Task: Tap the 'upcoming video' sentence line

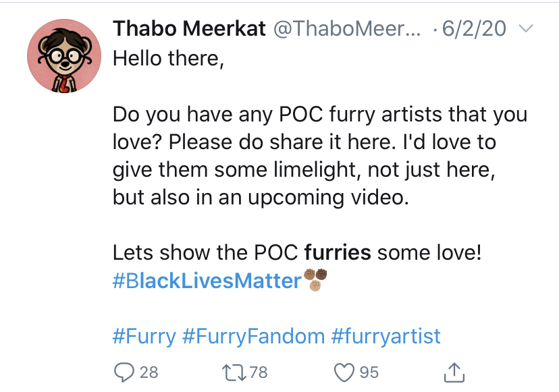Action: coord(261,197)
